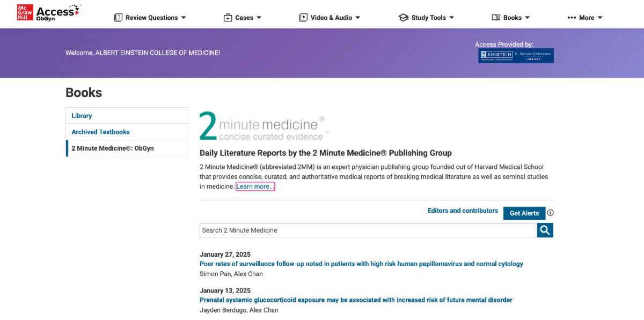Click the Search 2 Minute Medicine field
644x320 pixels.
pyautogui.click(x=368, y=230)
